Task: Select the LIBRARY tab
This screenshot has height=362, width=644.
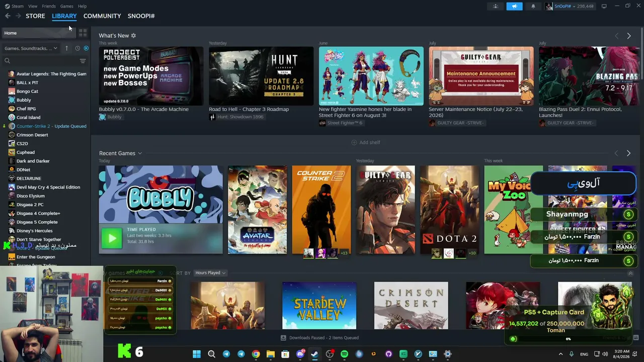Action: click(x=64, y=16)
